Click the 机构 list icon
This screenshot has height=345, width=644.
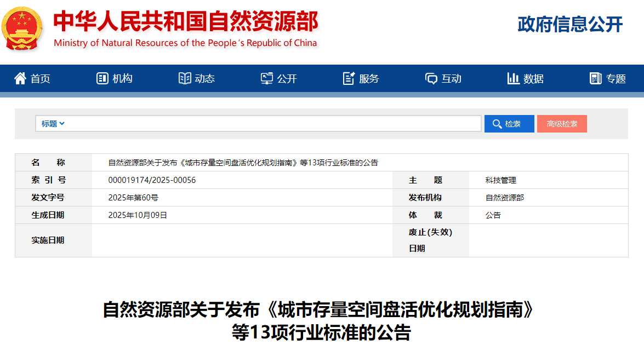coord(102,78)
